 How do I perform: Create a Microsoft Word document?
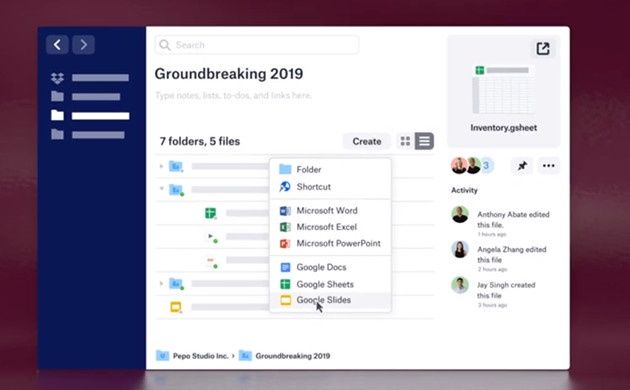pyautogui.click(x=330, y=210)
